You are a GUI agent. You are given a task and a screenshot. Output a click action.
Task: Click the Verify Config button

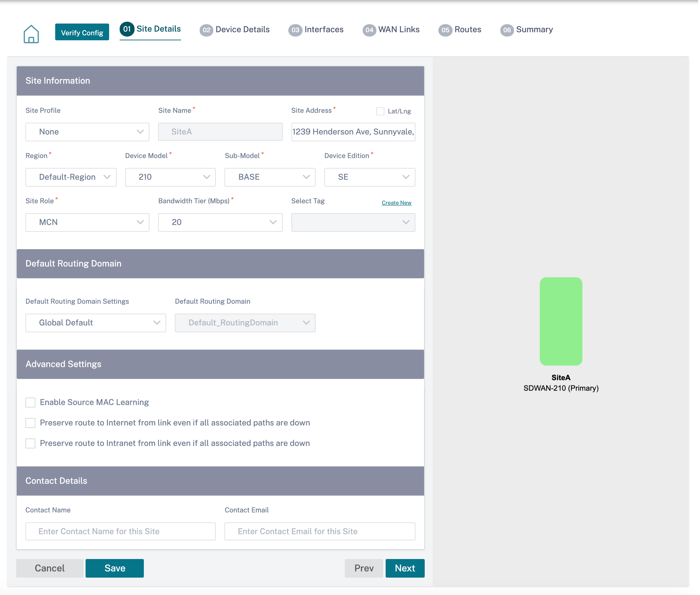pos(82,32)
